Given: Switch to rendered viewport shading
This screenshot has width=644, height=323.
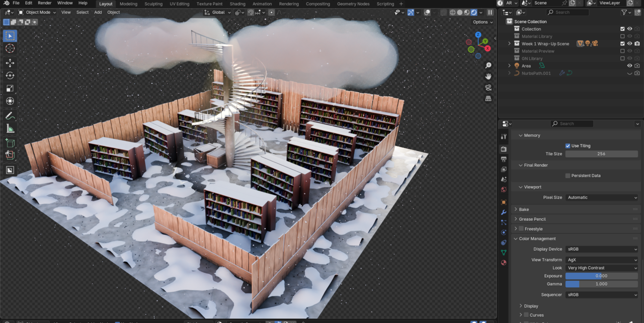Looking at the screenshot, I should 473,12.
